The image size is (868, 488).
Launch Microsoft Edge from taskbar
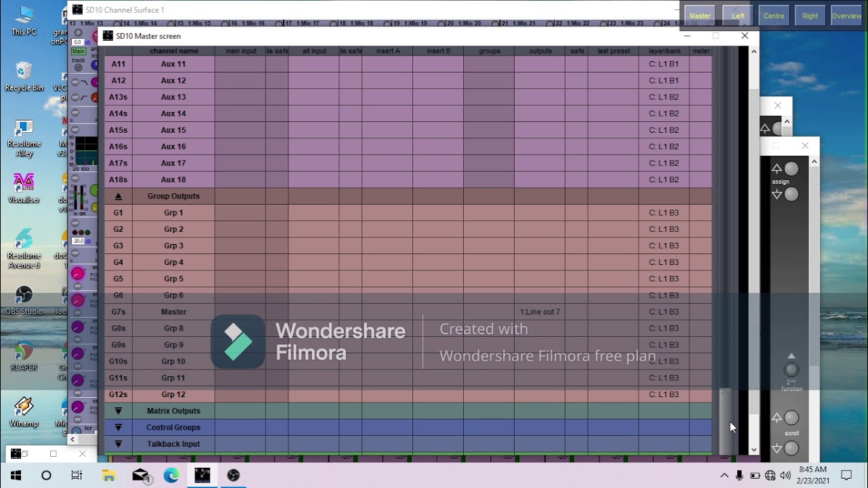(171, 475)
